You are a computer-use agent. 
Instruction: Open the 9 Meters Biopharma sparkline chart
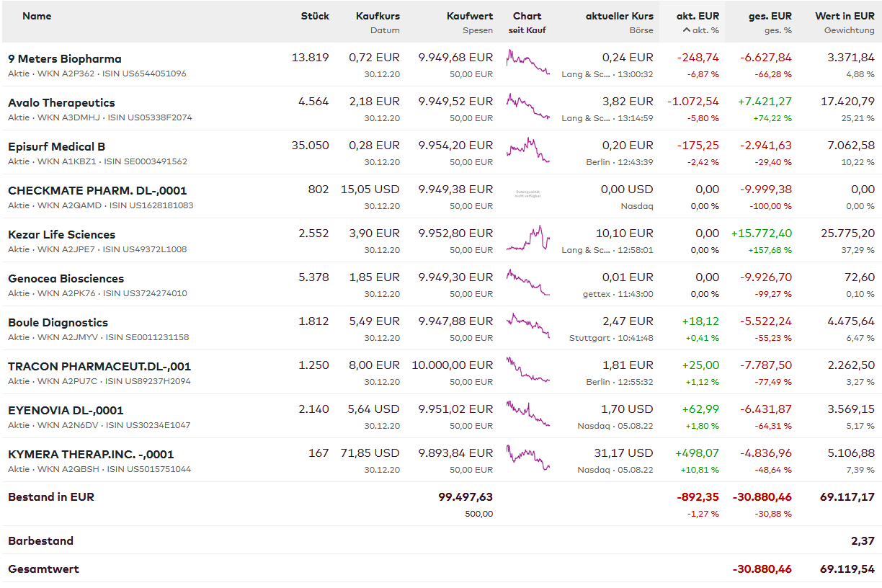[x=527, y=62]
